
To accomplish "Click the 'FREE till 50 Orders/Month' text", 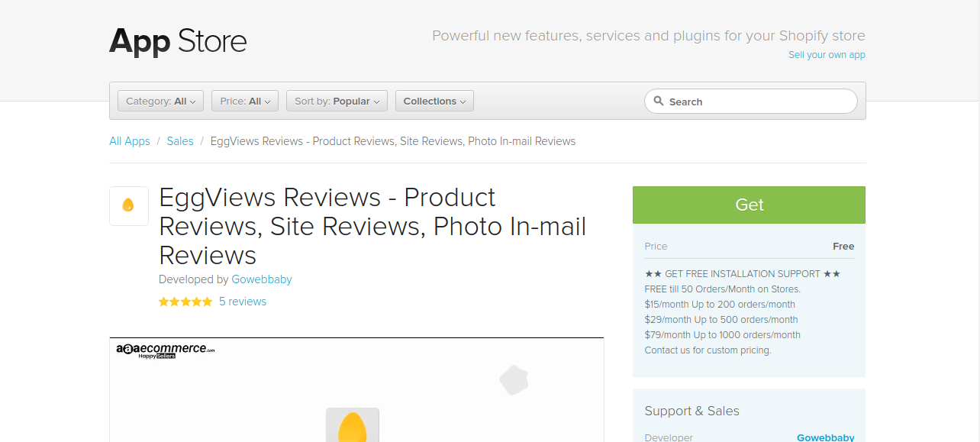I will tap(723, 289).
